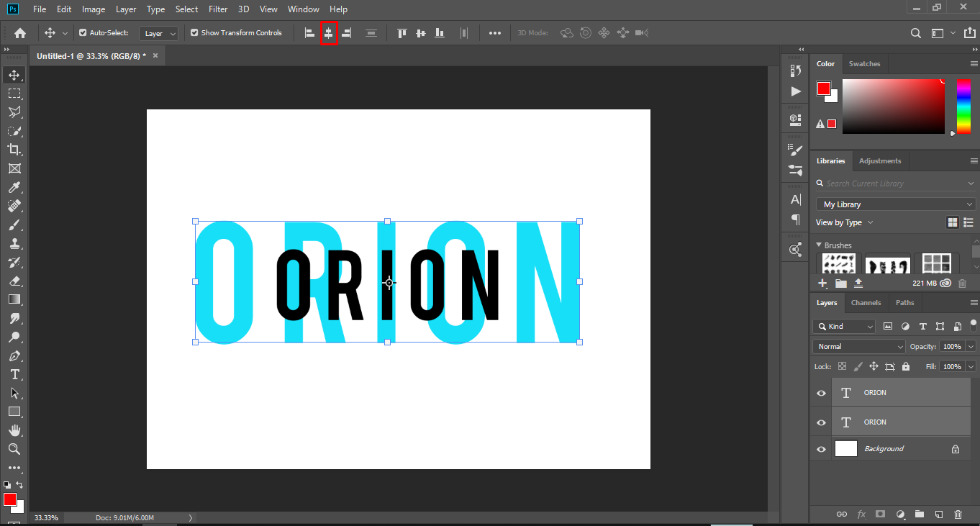Select the Rectangle shape tool
Image resolution: width=980 pixels, height=526 pixels.
tap(14, 412)
